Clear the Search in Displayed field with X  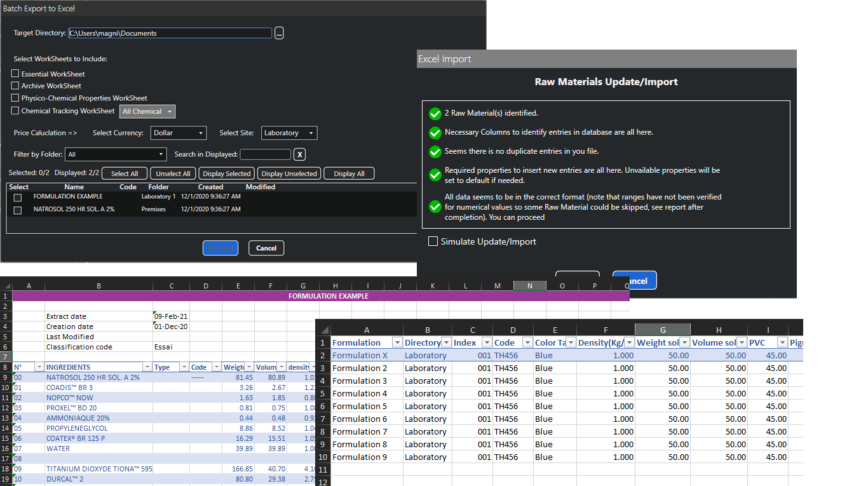[300, 154]
